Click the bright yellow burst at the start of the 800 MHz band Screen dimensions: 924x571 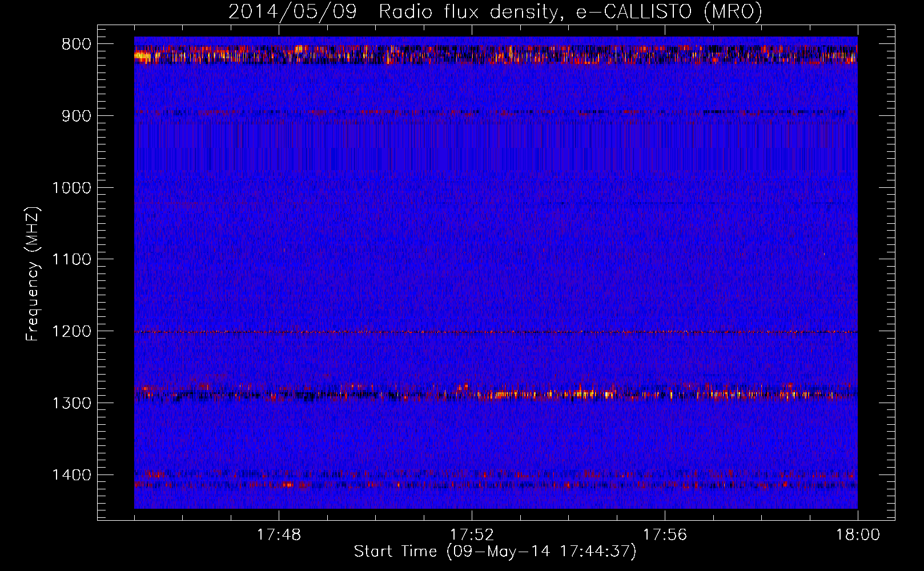click(x=142, y=56)
